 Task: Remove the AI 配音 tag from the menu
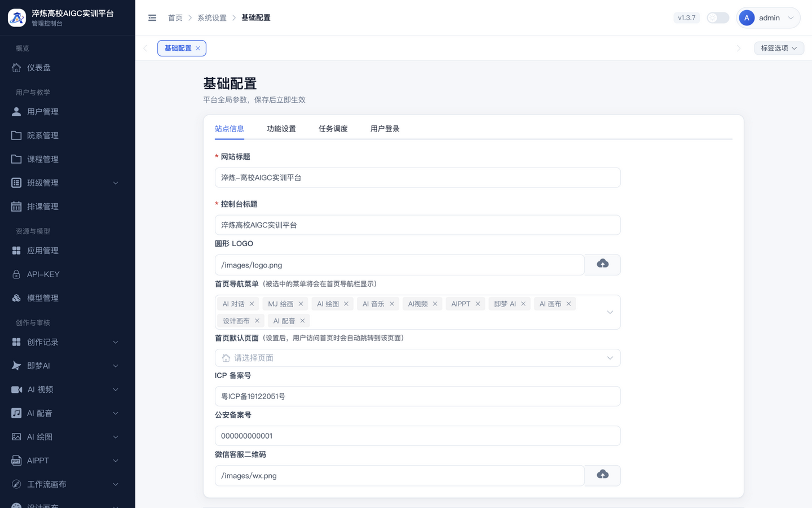(303, 321)
